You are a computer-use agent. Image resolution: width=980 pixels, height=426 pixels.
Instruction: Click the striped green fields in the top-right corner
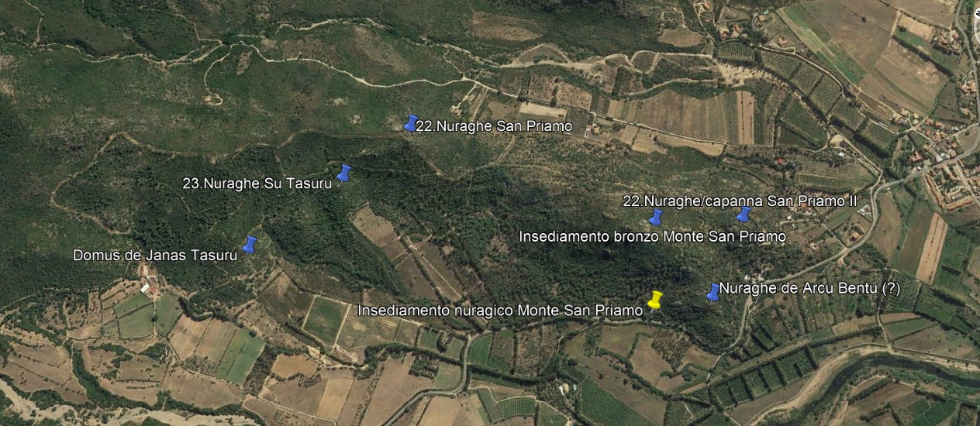click(822, 43)
